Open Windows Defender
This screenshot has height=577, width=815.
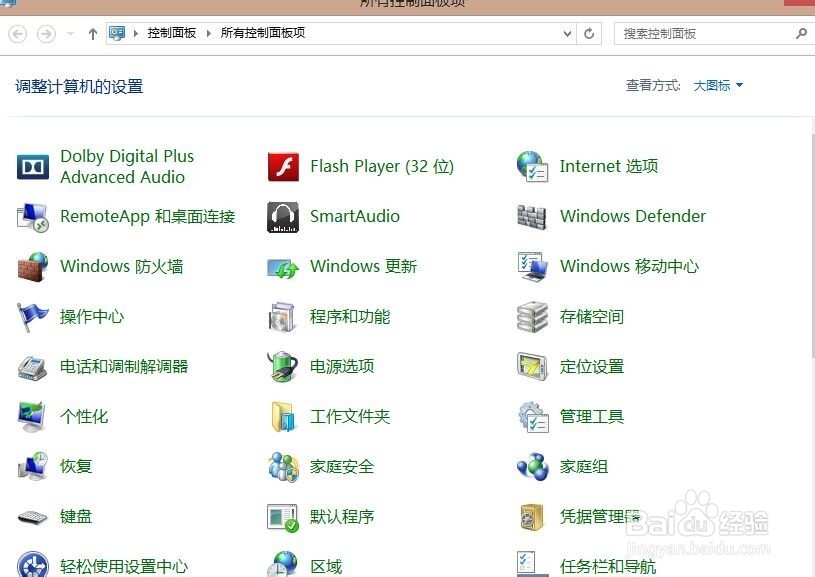tap(632, 216)
